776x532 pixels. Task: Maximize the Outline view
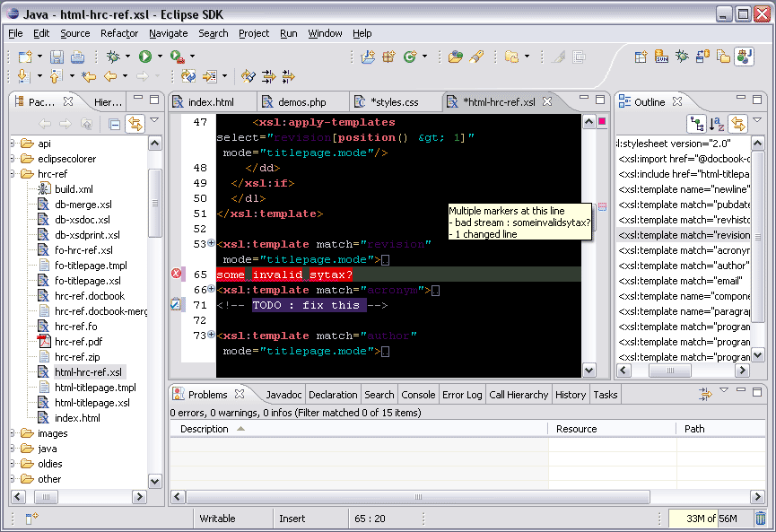[x=757, y=100]
